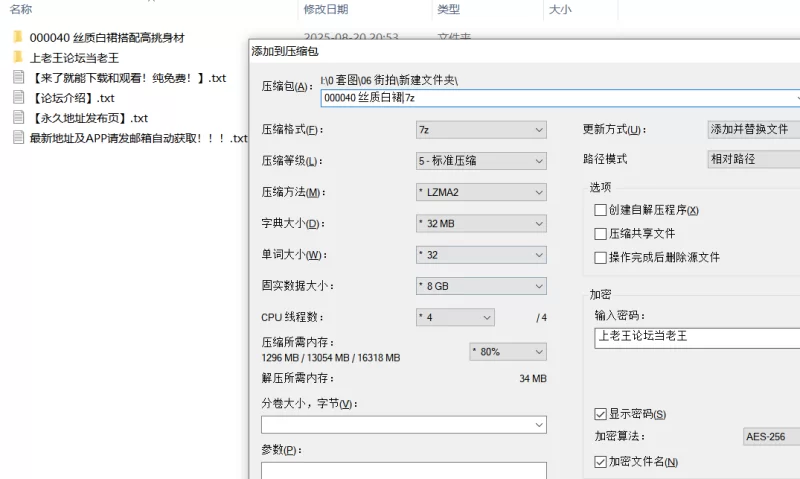The image size is (800, 479).
Task: Uncheck the 显示密码 checkbox
Action: (x=600, y=414)
